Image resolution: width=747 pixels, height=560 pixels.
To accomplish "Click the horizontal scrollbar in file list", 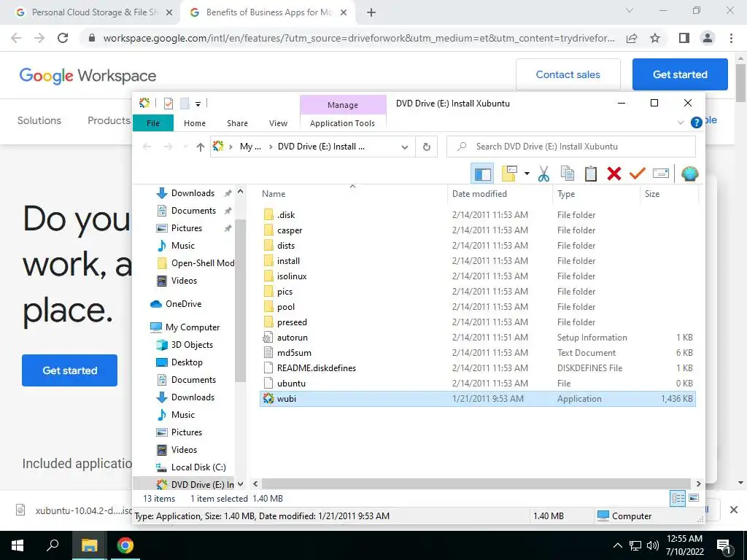I will pos(476,484).
